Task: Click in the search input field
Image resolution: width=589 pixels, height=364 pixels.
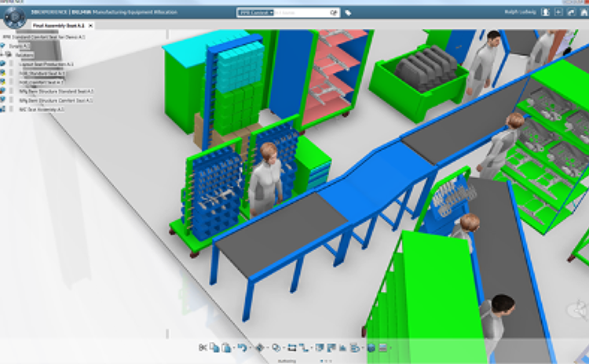Action: point(302,13)
